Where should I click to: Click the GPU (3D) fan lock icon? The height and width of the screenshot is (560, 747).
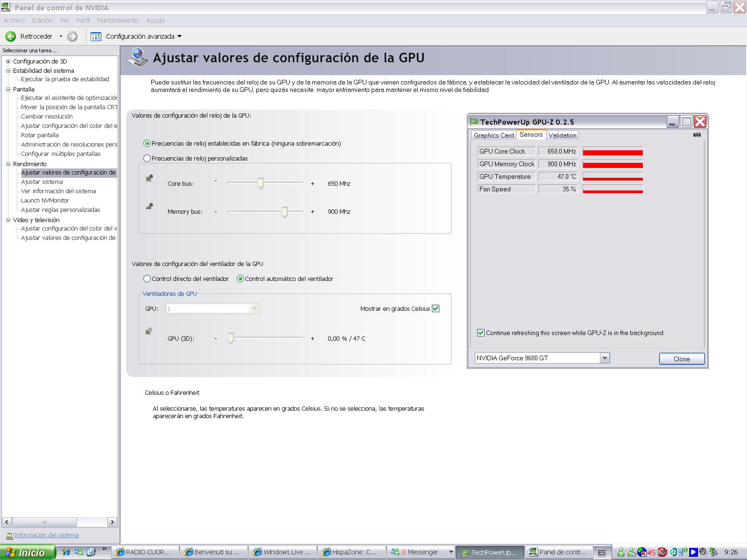pyautogui.click(x=149, y=331)
